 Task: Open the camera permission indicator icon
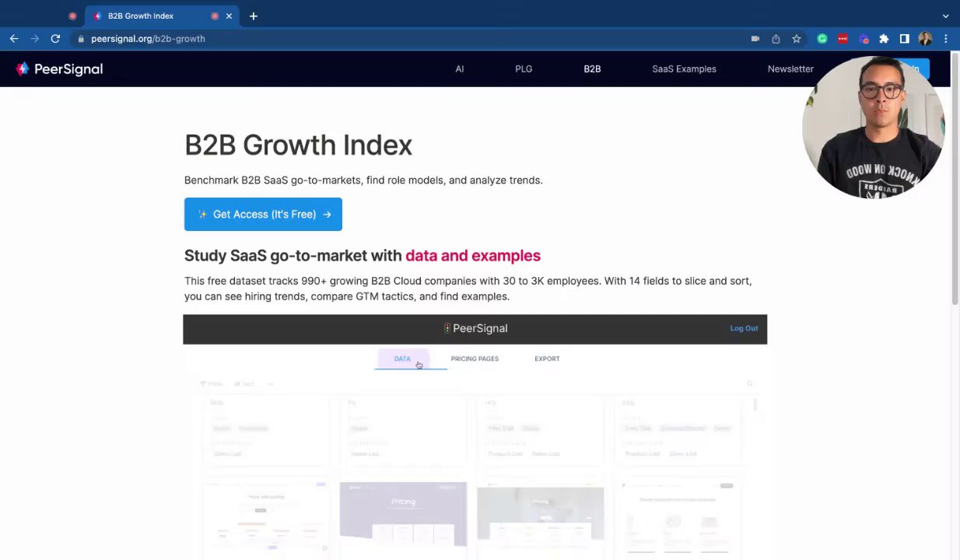coord(755,39)
